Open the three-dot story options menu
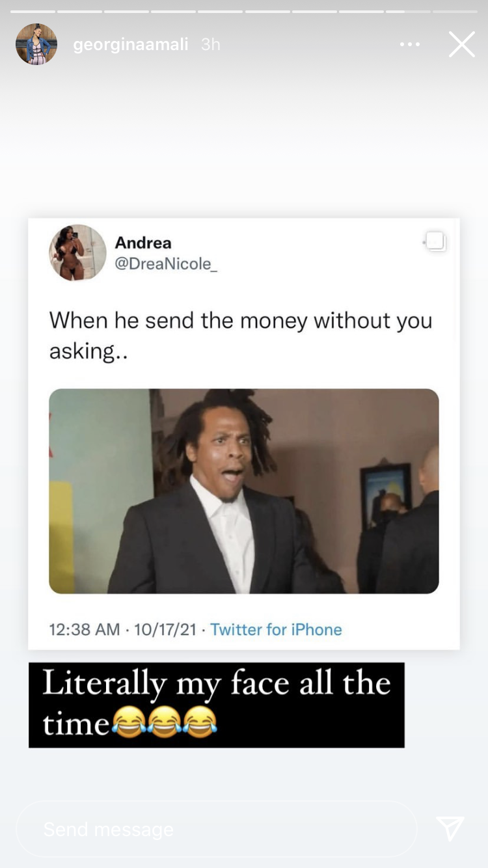The height and width of the screenshot is (868, 488). click(x=410, y=44)
